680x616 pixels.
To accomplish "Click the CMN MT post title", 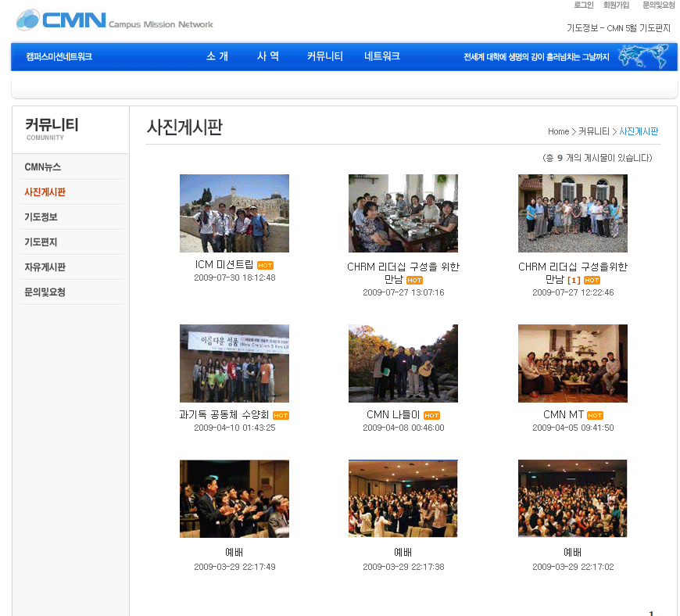I will click(x=564, y=415).
